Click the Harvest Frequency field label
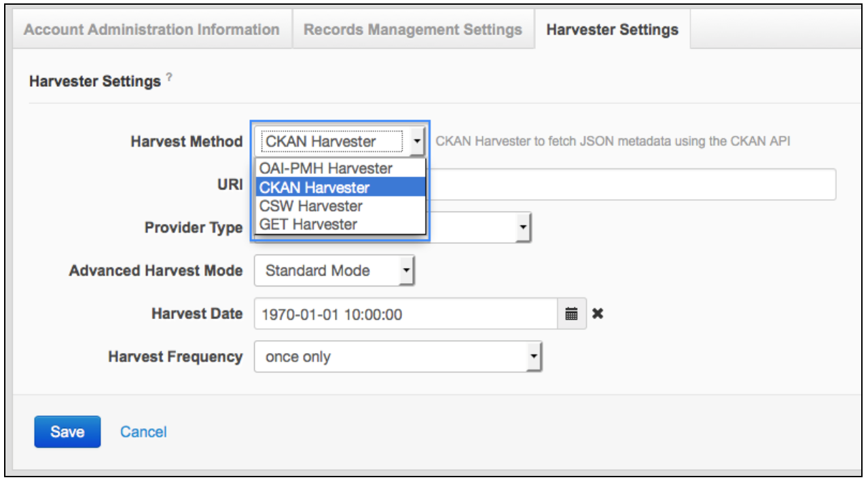This screenshot has height=482, width=868. coord(175,356)
